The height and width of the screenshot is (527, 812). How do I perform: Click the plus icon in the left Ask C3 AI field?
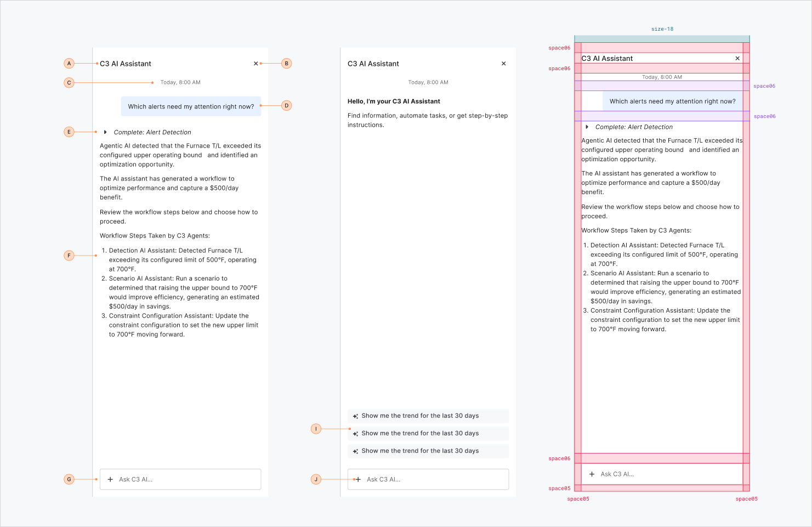[111, 479]
